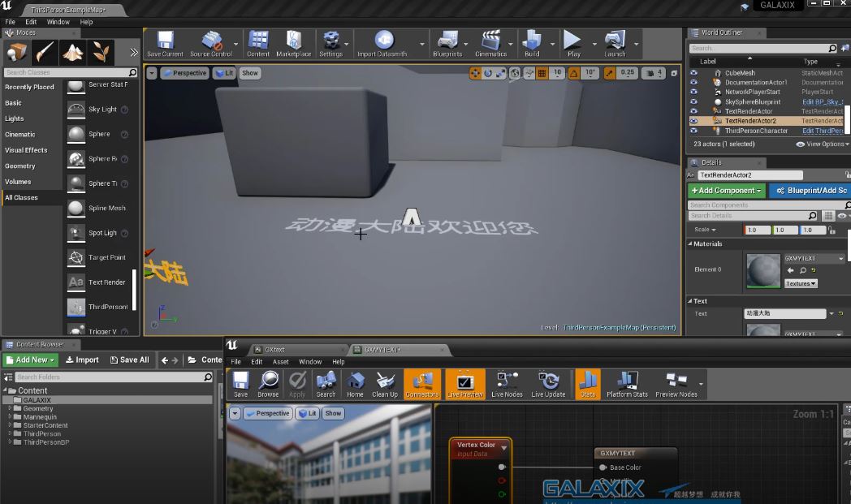This screenshot has width=851, height=504.
Task: Toggle visibility of TextRenderActor2 in the outliner
Action: [693, 121]
